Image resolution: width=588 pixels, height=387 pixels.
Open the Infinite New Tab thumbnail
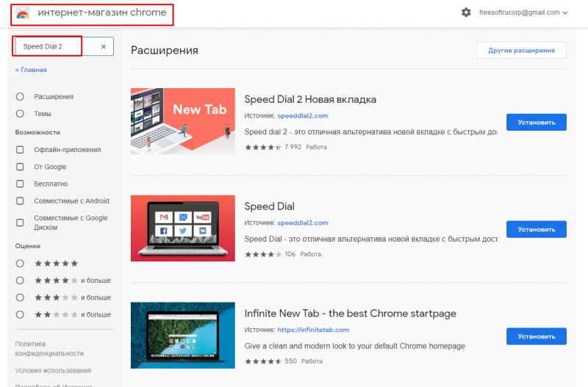click(x=183, y=336)
